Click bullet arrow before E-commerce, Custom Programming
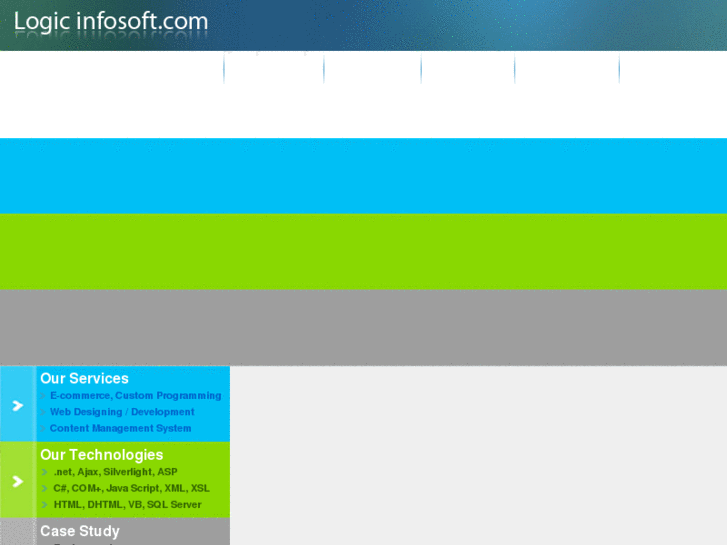727x545 pixels. click(x=43, y=396)
